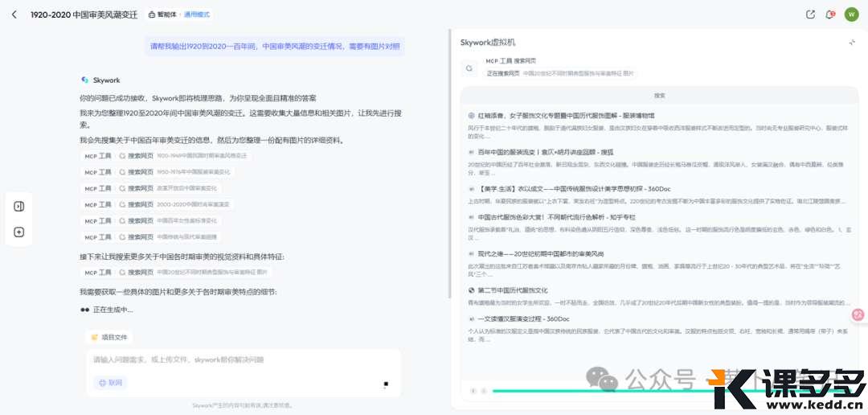
Task: Click the search icon in virtual machine header
Action: point(469,68)
